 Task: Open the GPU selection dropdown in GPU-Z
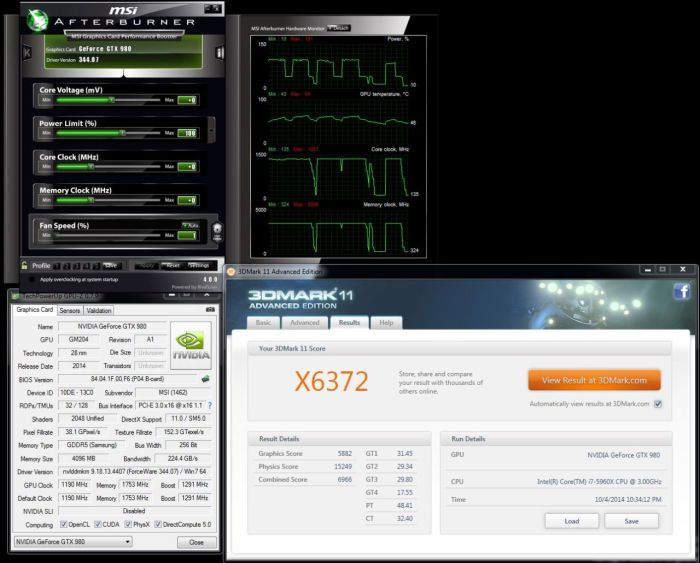coord(73,542)
